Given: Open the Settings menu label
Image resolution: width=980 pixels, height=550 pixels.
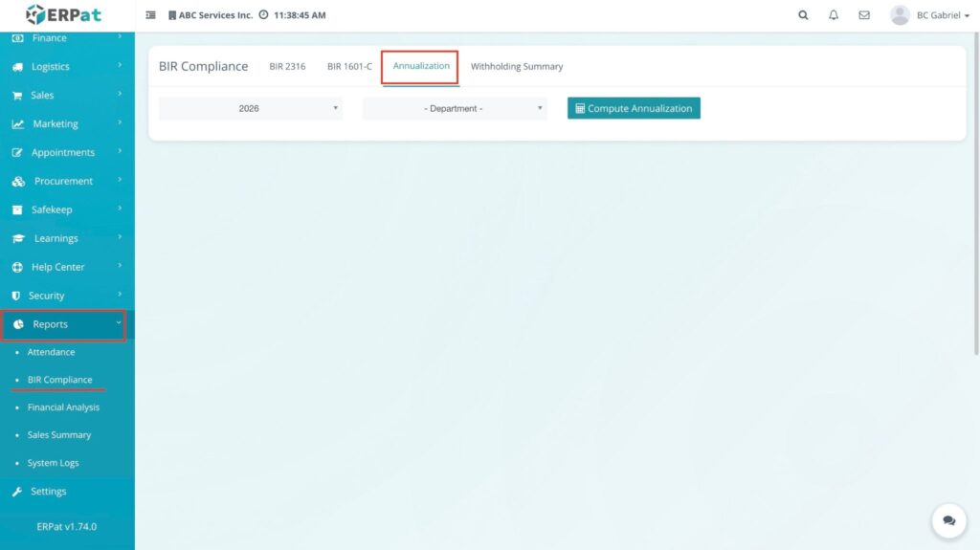Looking at the screenshot, I should tap(48, 492).
